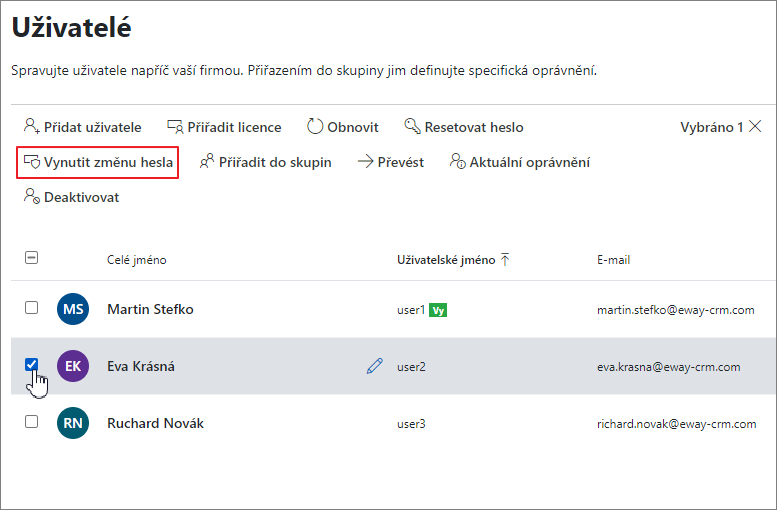Viewport: 777px width, 510px height.
Task: Clear selection with X next to Vybráno 1
Action: (x=755, y=127)
